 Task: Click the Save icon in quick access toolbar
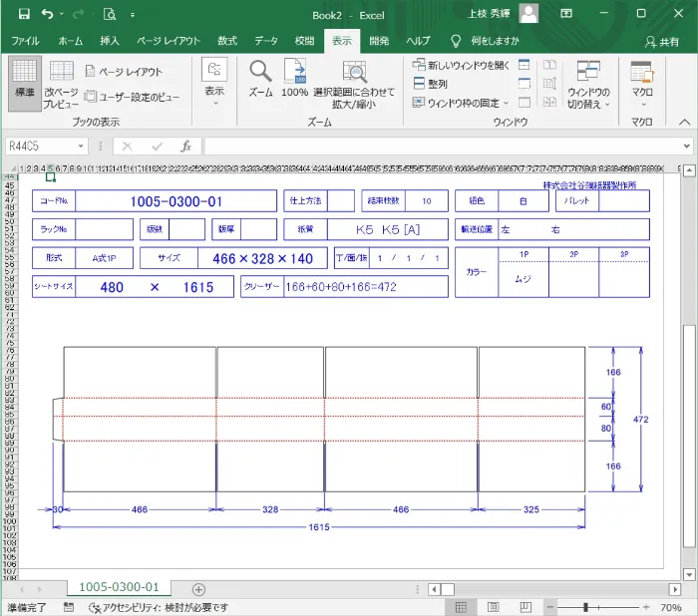coord(21,15)
